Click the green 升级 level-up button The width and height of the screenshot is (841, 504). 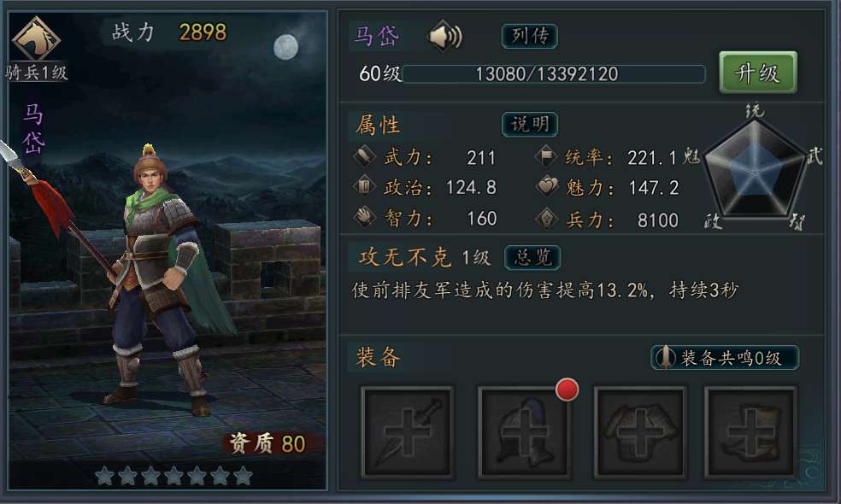pyautogui.click(x=758, y=73)
